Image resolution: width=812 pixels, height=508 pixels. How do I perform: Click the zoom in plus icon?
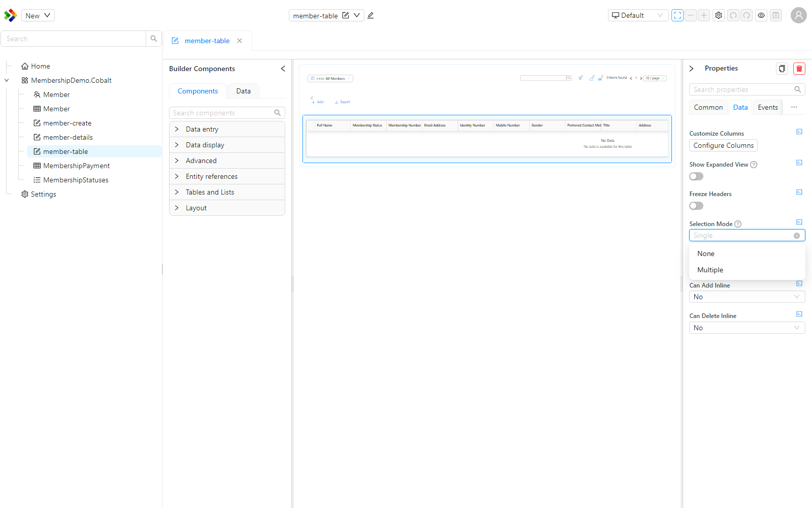704,15
